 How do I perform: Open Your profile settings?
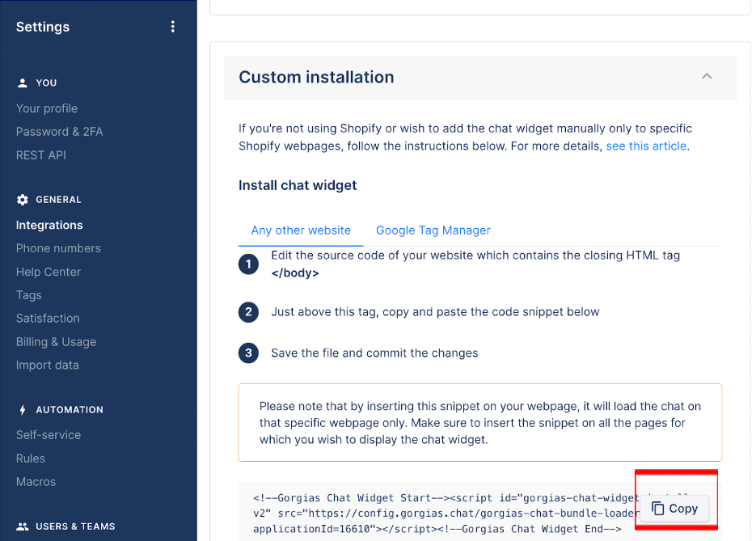(47, 108)
